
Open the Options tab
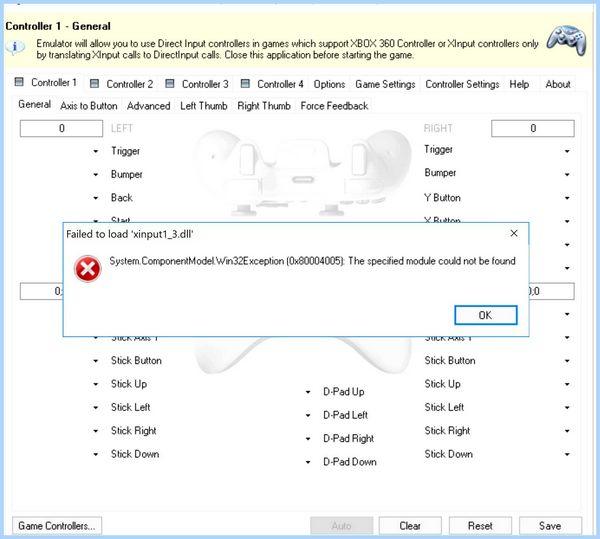click(x=329, y=84)
